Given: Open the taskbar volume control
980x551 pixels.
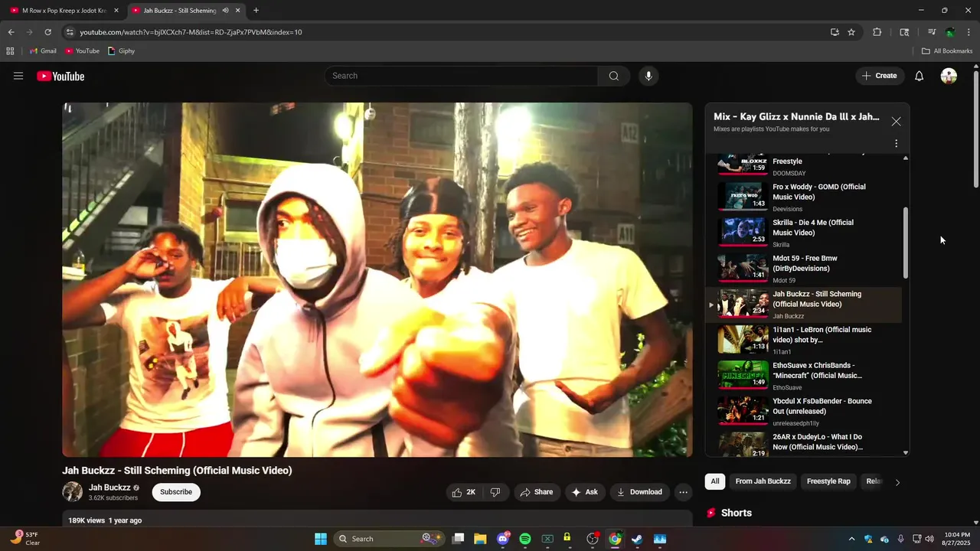Looking at the screenshot, I should pyautogui.click(x=929, y=539).
